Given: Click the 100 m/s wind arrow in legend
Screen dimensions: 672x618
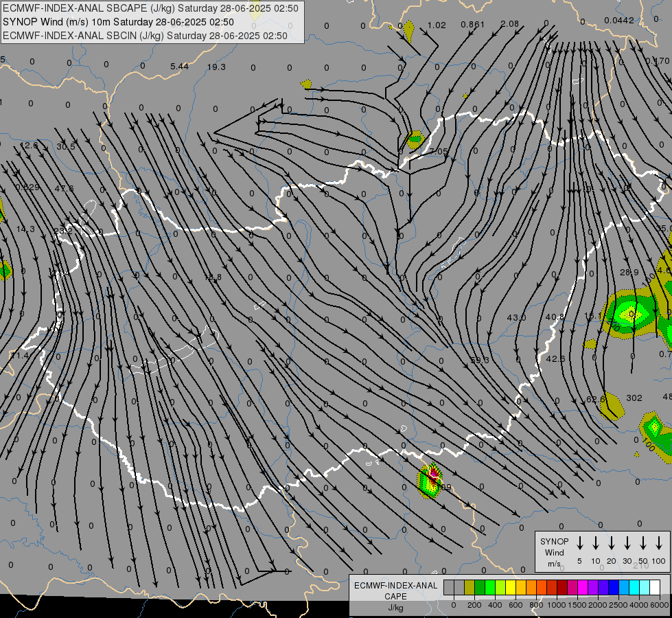Looking at the screenshot, I should tap(659, 542).
